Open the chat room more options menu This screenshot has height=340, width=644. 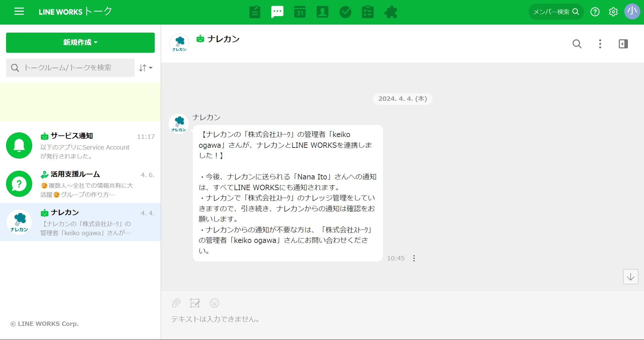(x=600, y=44)
